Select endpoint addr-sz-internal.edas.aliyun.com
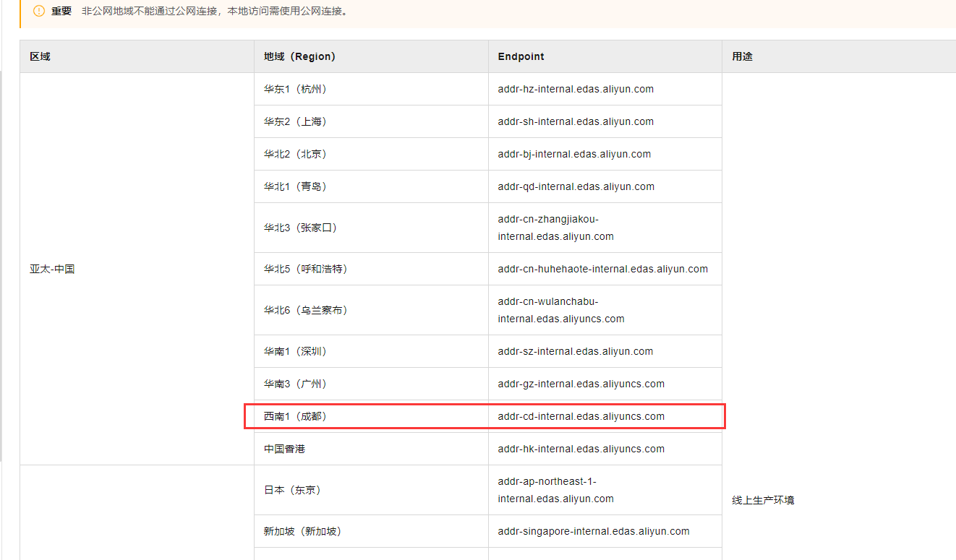The image size is (956, 560). click(576, 351)
